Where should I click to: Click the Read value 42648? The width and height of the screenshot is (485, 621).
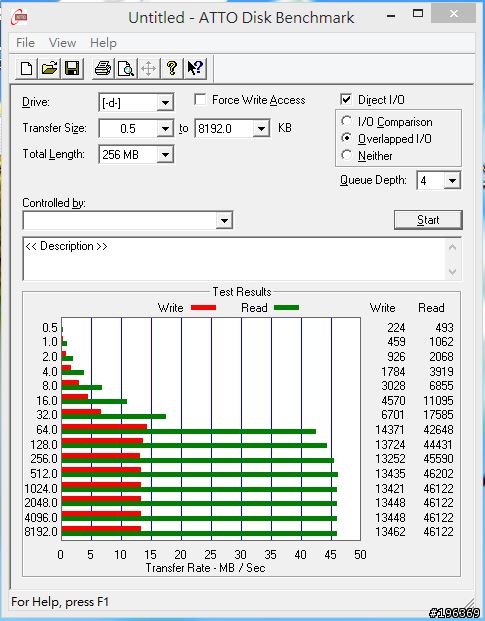point(438,430)
